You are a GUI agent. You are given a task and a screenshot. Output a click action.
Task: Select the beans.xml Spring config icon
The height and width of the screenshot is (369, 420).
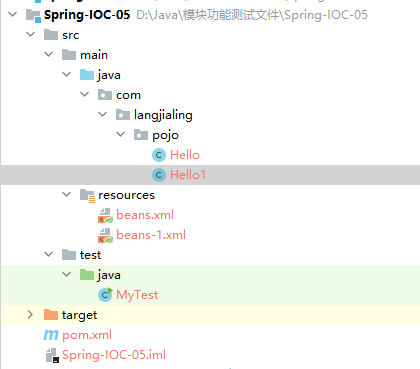[x=105, y=215]
